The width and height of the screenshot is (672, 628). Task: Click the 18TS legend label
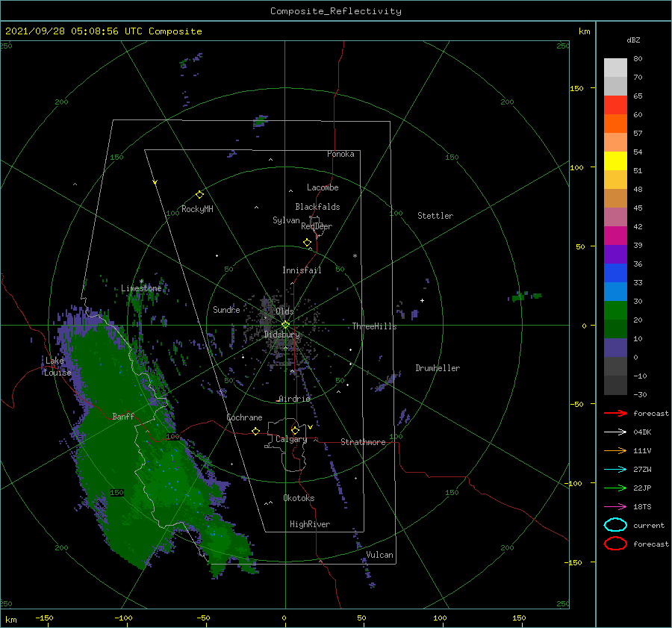point(642,507)
